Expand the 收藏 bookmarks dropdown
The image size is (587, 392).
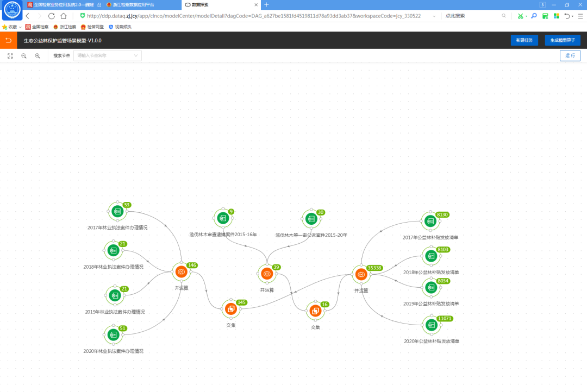click(20, 27)
